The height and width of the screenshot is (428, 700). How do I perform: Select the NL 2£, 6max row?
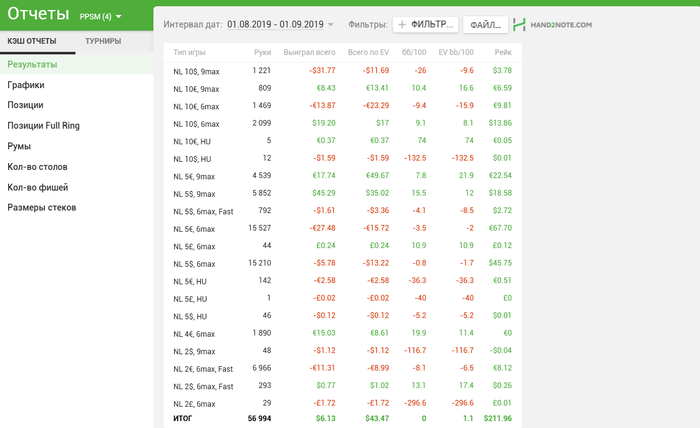point(342,403)
